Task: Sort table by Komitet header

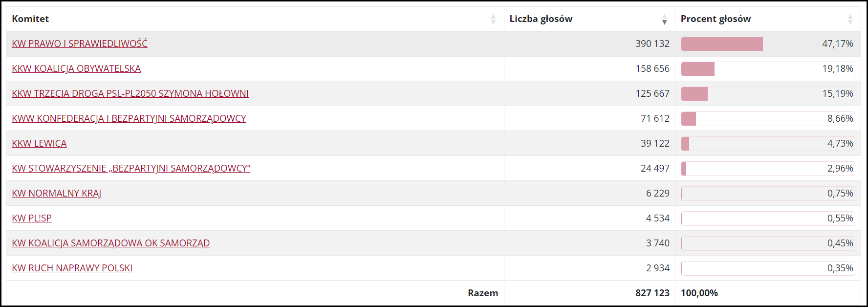Action: point(30,19)
